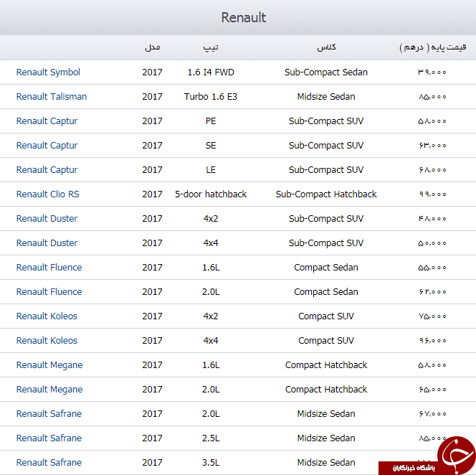
Task: Select the '4x4' cell in the Koleos row
Action: (211, 340)
